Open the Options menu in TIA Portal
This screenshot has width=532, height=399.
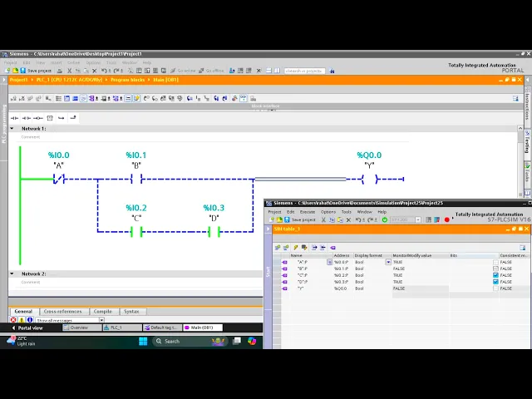click(x=93, y=63)
